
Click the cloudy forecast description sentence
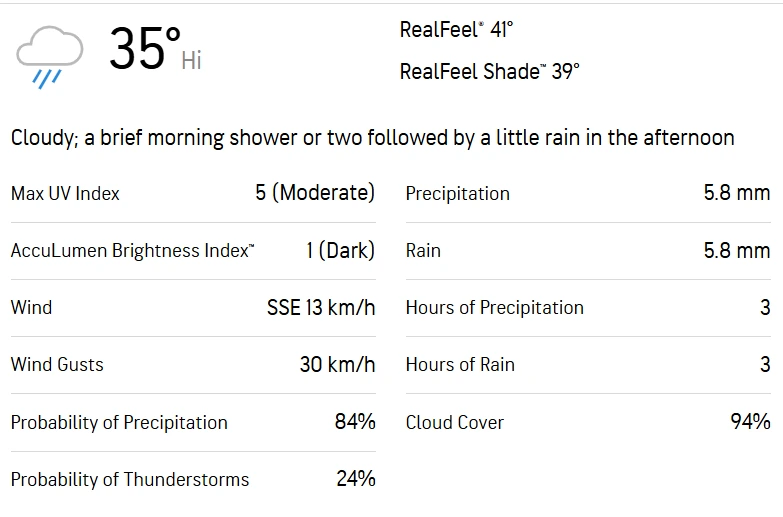pos(372,138)
